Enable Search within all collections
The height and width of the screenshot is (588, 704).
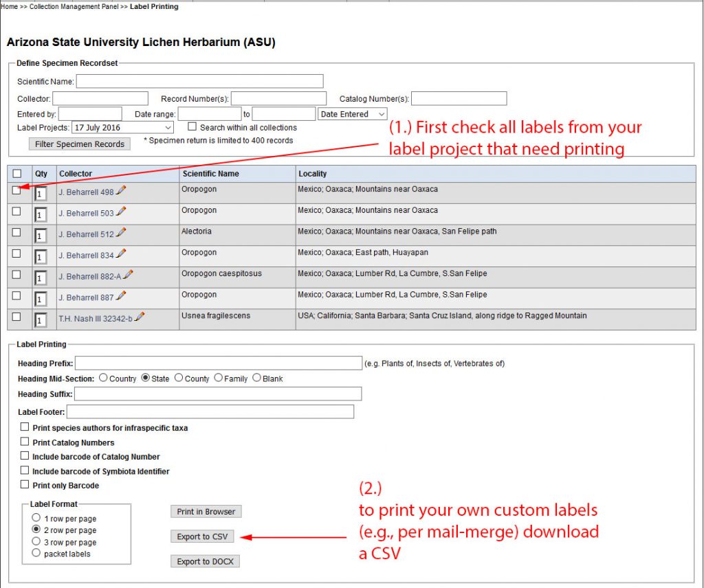[192, 127]
